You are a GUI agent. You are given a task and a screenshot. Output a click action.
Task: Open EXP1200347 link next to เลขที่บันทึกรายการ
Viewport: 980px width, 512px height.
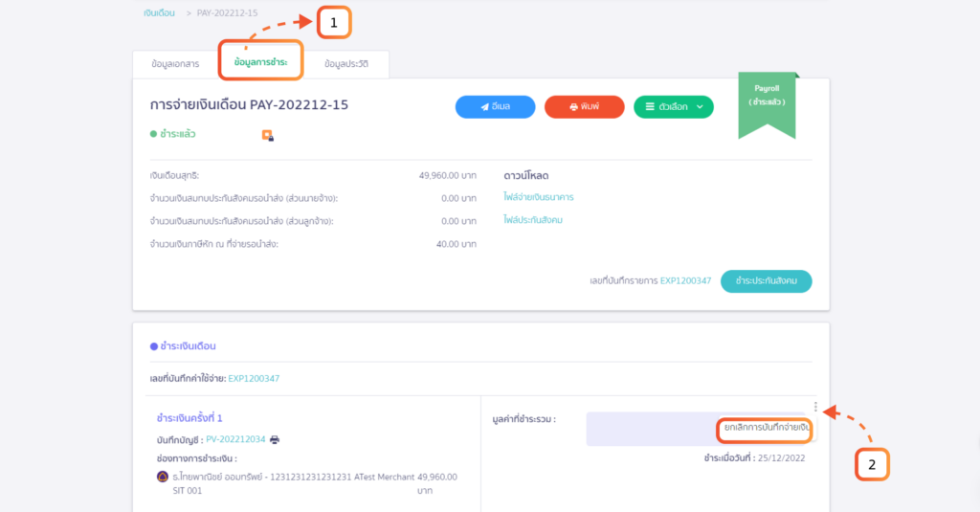[685, 281]
